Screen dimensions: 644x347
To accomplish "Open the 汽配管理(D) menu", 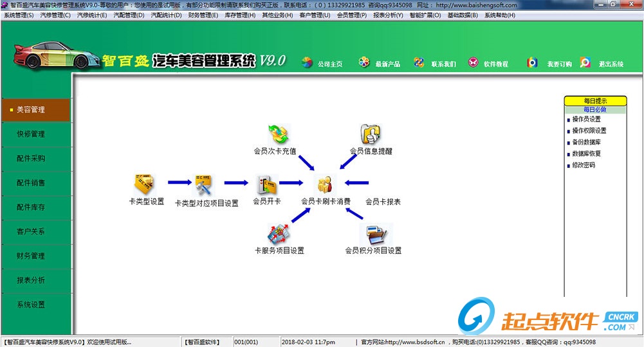I will click(129, 15).
